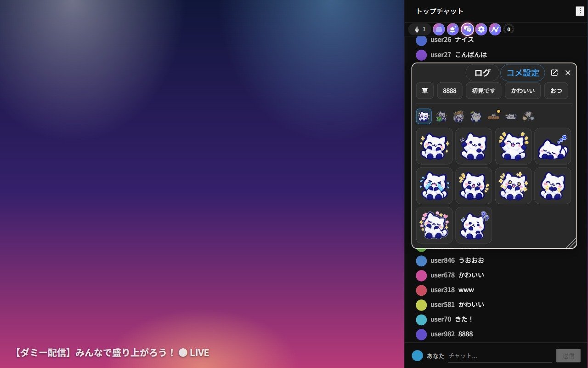Pick the surprised cat sticker
The image size is (588, 368).
(474, 186)
